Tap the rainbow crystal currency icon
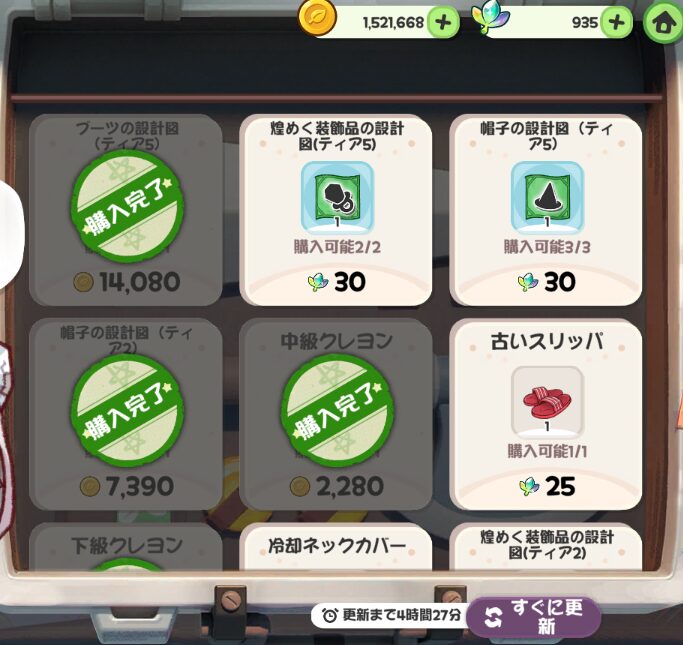 [x=490, y=18]
